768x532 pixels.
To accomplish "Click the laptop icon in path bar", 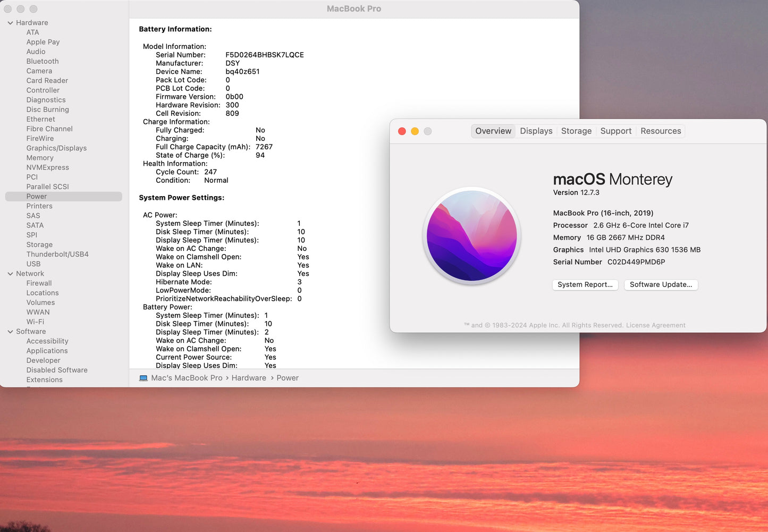I will pos(144,378).
